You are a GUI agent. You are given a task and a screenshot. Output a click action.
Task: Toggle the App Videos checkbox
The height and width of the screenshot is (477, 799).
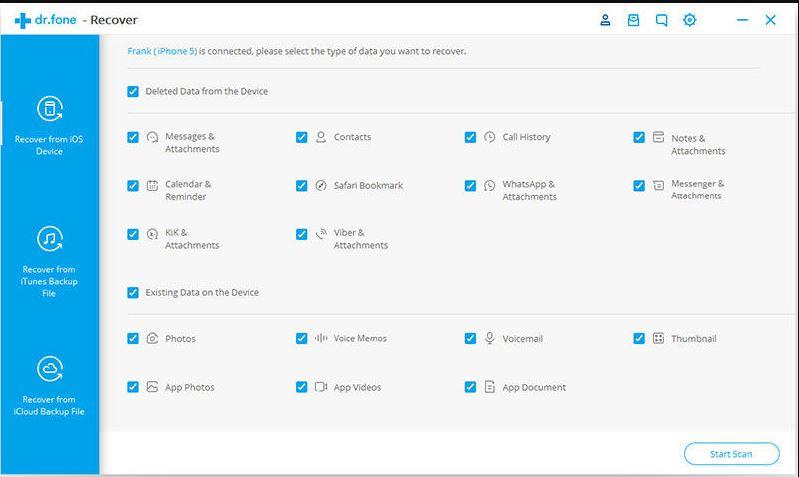click(x=302, y=387)
